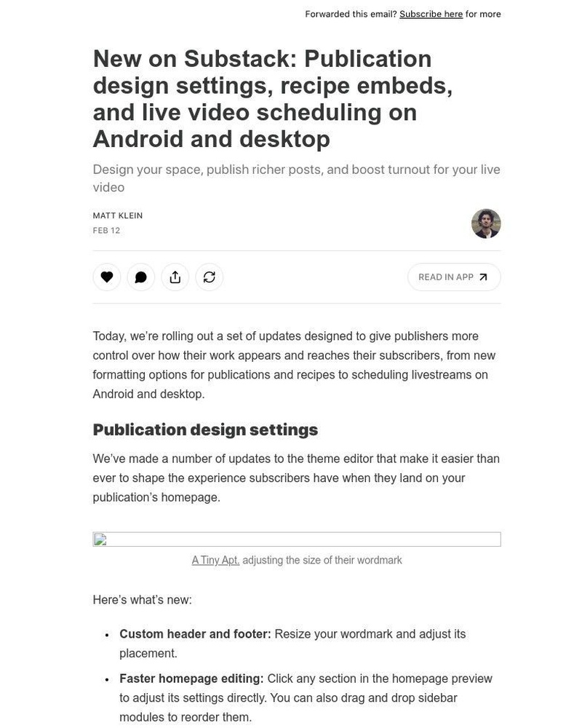
Task: Click the post headline about Substack updates
Action: click(x=272, y=98)
